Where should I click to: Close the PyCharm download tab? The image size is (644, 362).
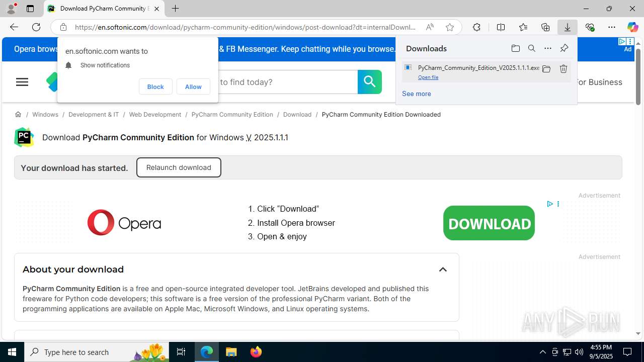(156, 9)
